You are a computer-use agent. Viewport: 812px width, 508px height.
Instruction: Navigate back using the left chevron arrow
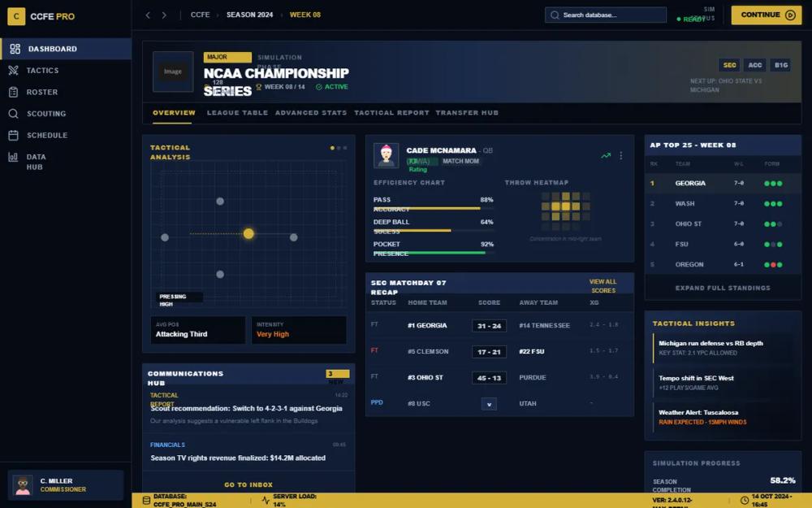(148, 15)
